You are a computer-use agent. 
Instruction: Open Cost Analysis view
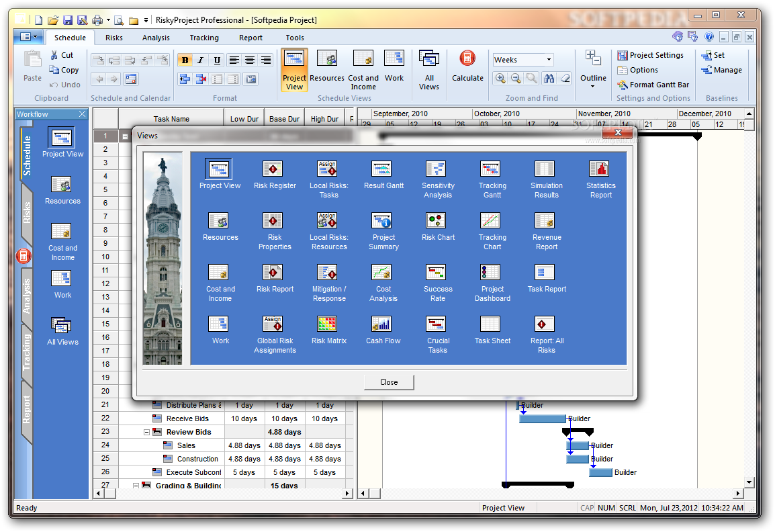click(x=383, y=283)
